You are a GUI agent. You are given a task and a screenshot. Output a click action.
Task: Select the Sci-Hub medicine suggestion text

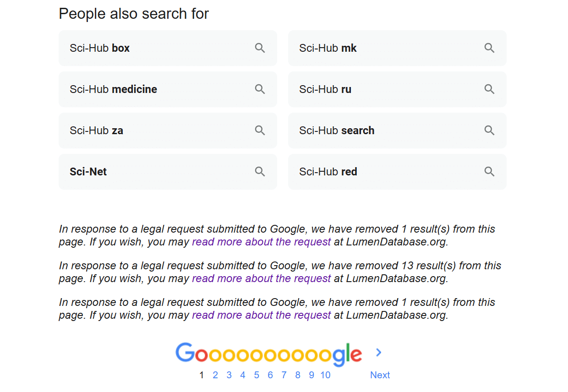point(113,89)
